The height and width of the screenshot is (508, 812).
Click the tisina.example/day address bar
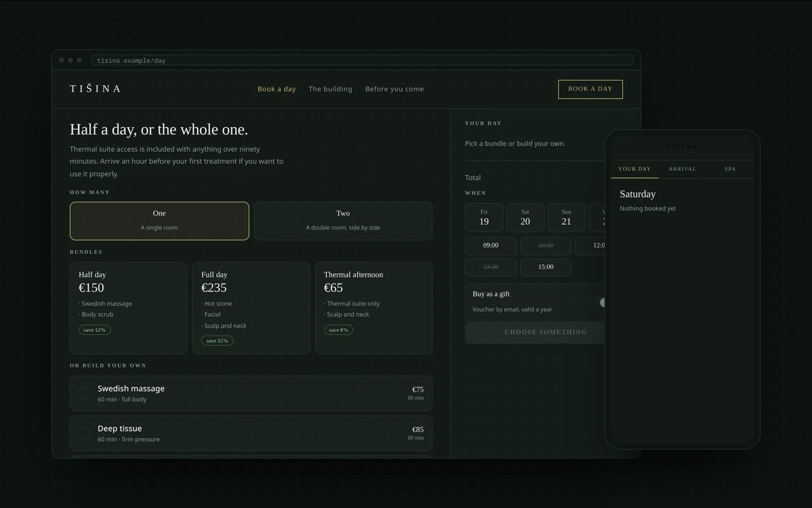point(362,60)
